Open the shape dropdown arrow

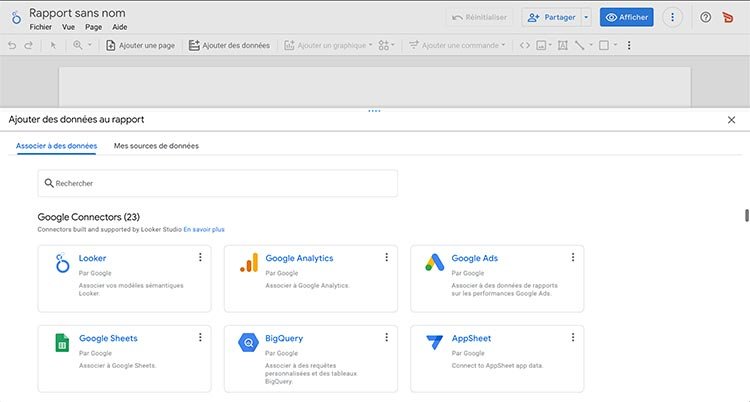[x=616, y=45]
